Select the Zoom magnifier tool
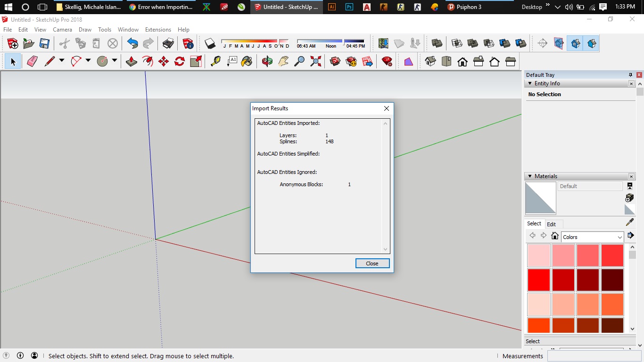 point(299,61)
